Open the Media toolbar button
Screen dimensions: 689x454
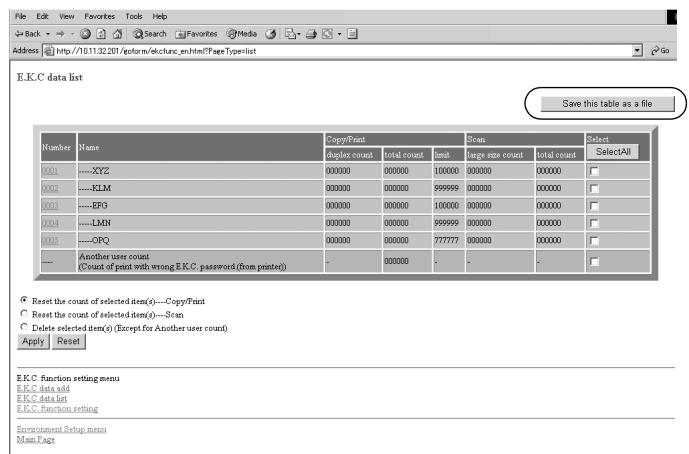pos(242,34)
